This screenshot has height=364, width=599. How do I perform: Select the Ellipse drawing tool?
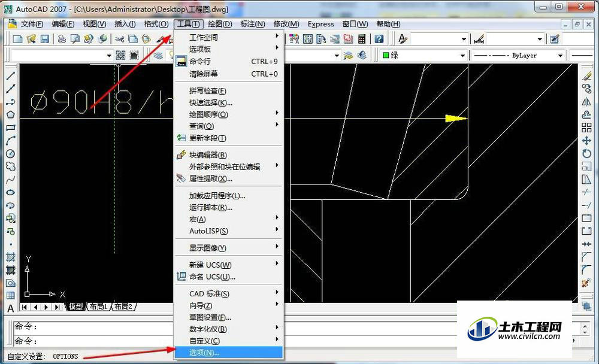10,193
